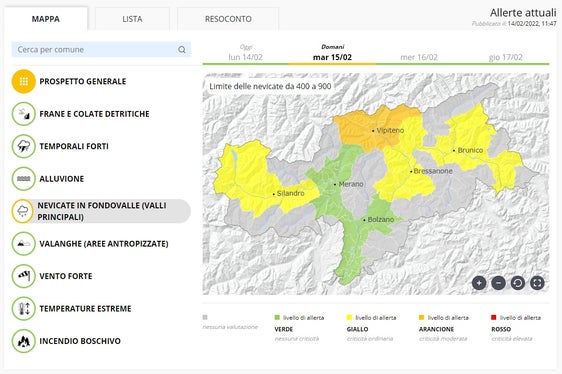Click the PROSPETTO GENERALE label
Viewport: 562px width, 374px height.
coord(83,81)
